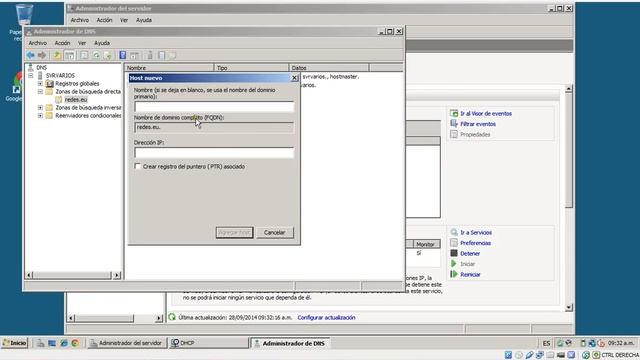Click the Forward arrow in DNS toolbar
Viewport: 640px width, 360px height.
pos(42,55)
